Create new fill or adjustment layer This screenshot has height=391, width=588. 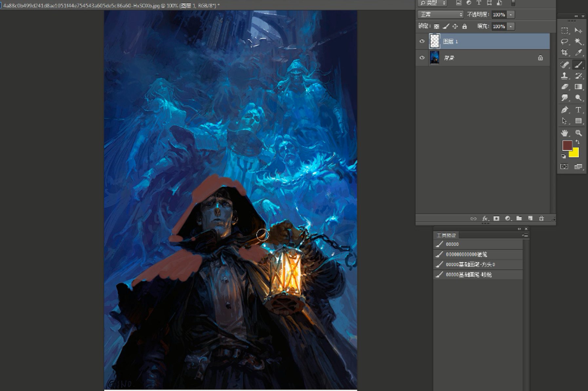tap(508, 219)
